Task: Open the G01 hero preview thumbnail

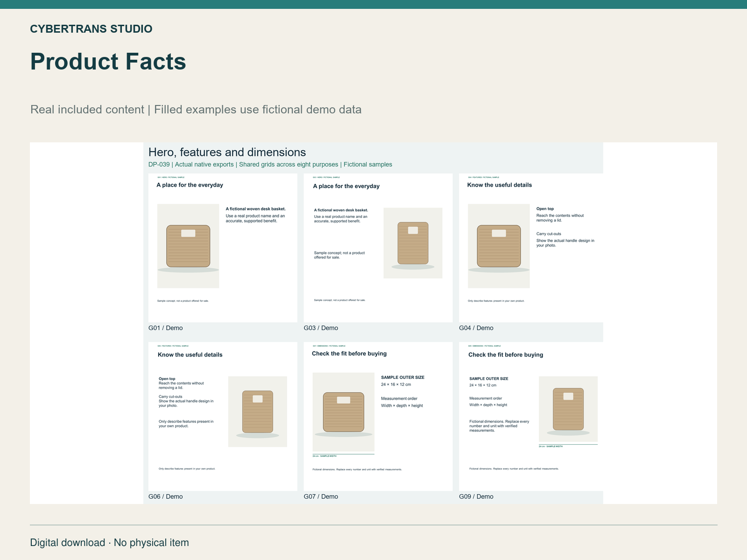Action: pos(223,248)
